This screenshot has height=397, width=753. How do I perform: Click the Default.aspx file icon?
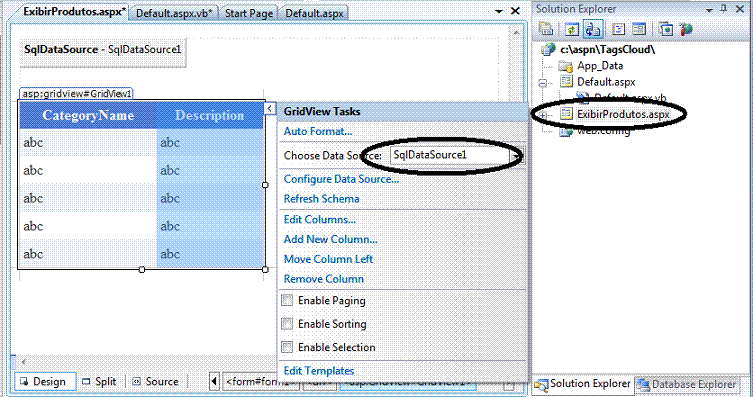(567, 82)
